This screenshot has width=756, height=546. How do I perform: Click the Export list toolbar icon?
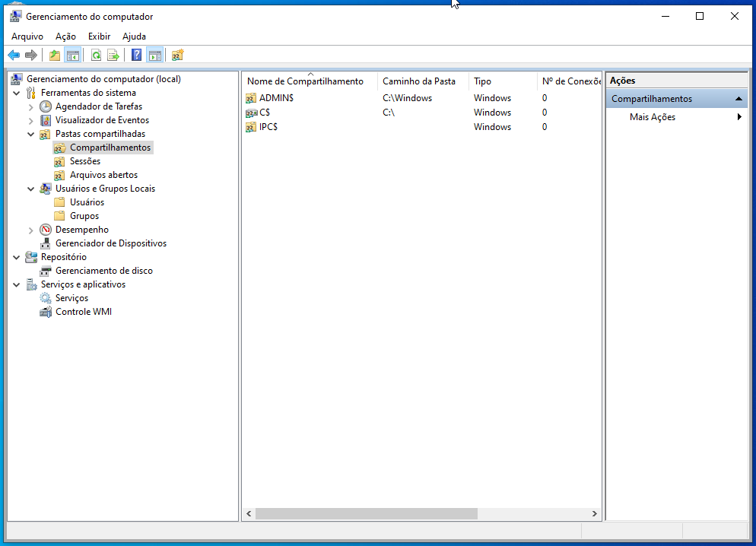[x=113, y=56]
